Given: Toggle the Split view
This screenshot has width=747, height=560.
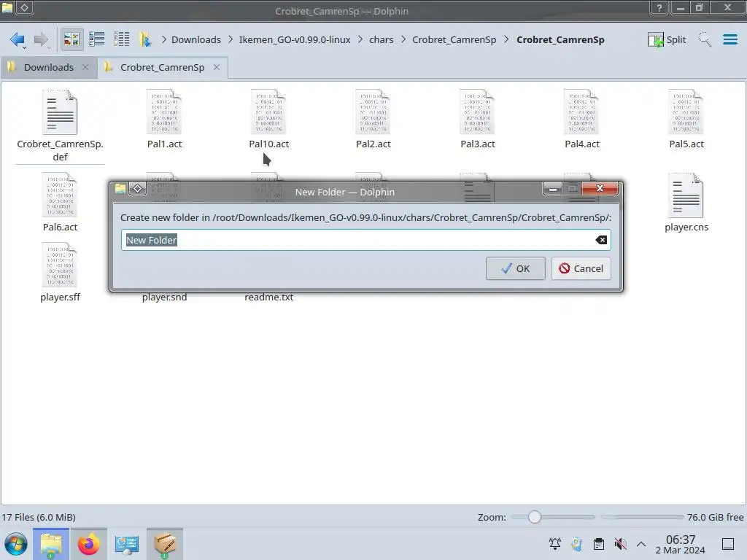Looking at the screenshot, I should [x=667, y=39].
